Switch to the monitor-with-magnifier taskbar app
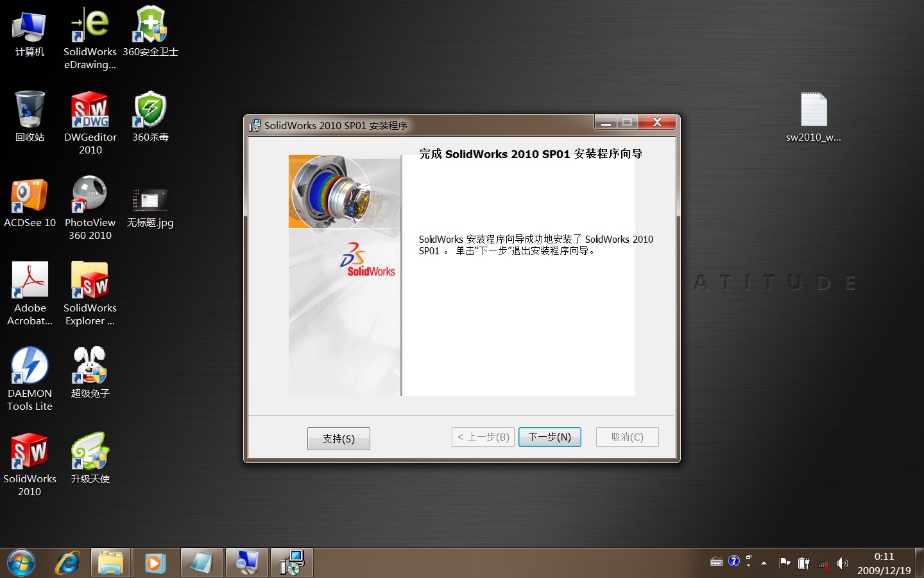This screenshot has width=924, height=578. [247, 563]
